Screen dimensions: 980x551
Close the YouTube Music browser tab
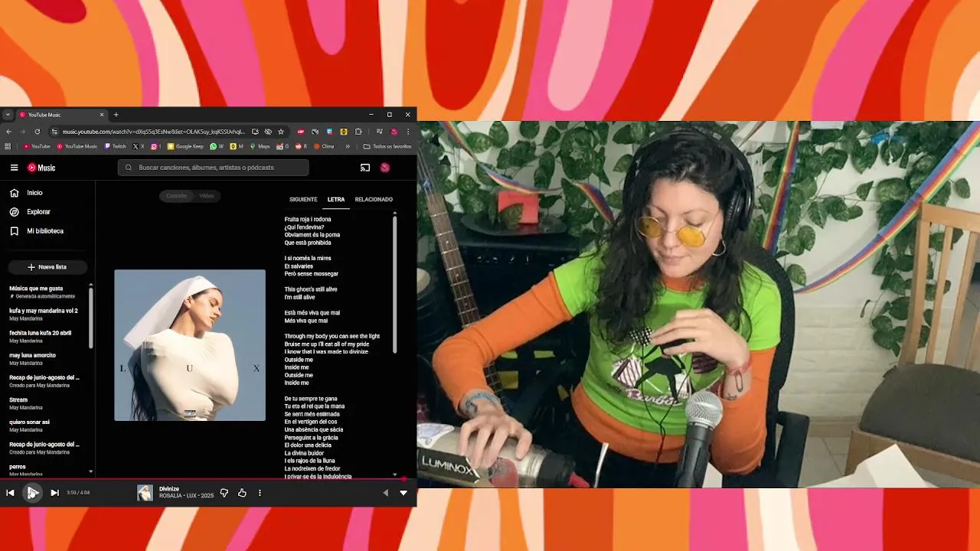(x=102, y=115)
